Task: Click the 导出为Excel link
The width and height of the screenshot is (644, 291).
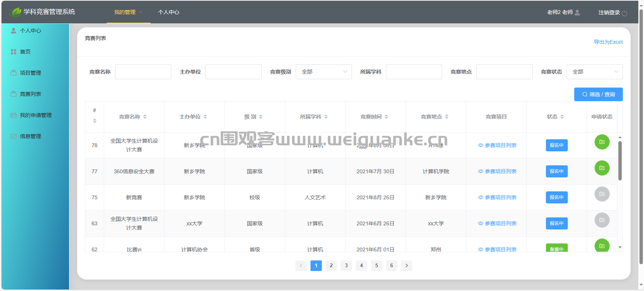Action: pyautogui.click(x=608, y=42)
